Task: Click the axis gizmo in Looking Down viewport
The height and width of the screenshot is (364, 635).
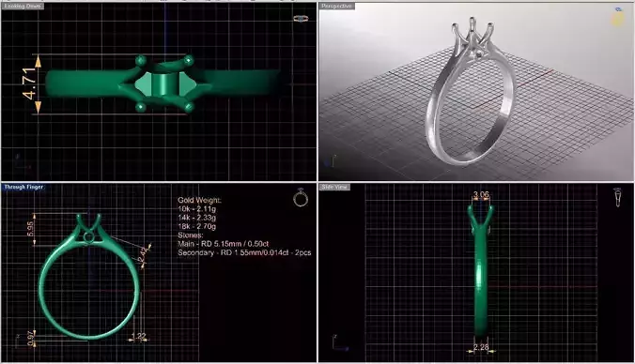Action: pyautogui.click(x=23, y=161)
